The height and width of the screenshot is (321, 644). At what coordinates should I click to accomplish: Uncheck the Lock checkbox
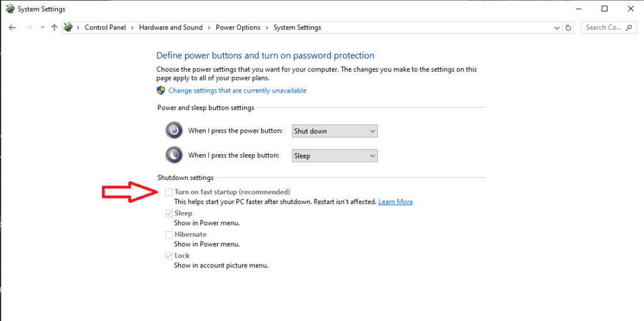click(169, 256)
